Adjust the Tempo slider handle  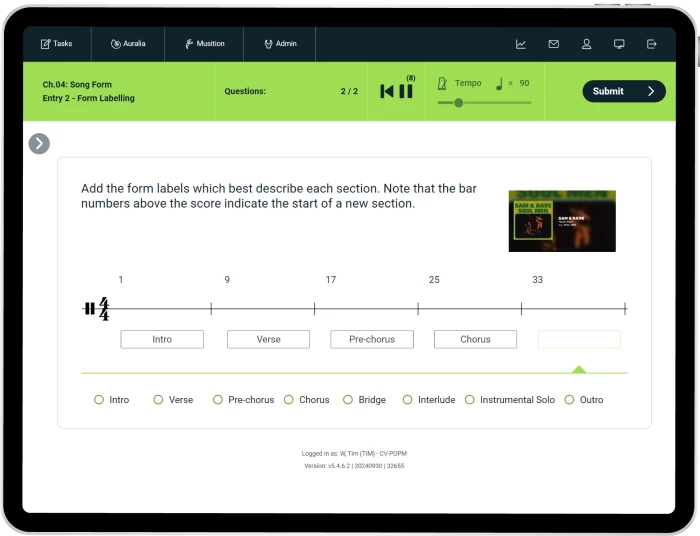[x=459, y=103]
